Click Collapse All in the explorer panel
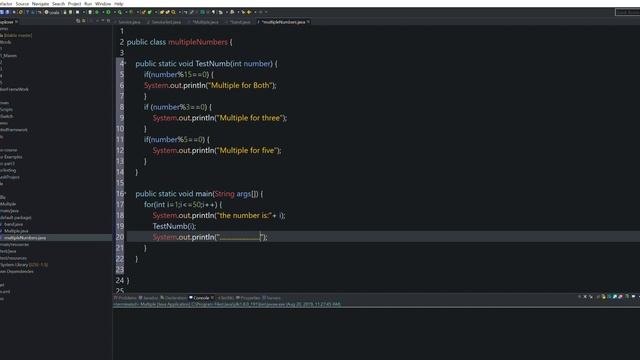Screen dimensions: 640x360 click(78, 21)
